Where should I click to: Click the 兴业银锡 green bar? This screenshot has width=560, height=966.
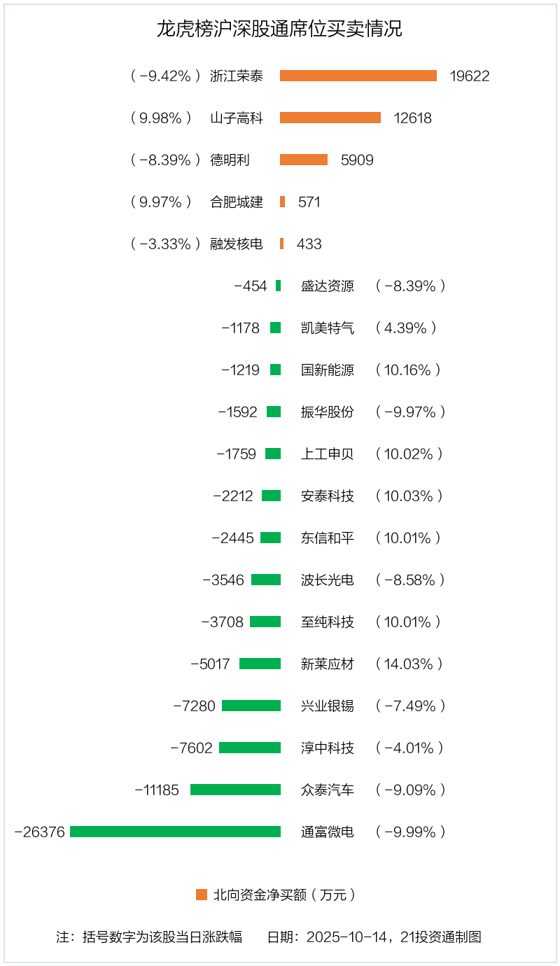point(251,706)
